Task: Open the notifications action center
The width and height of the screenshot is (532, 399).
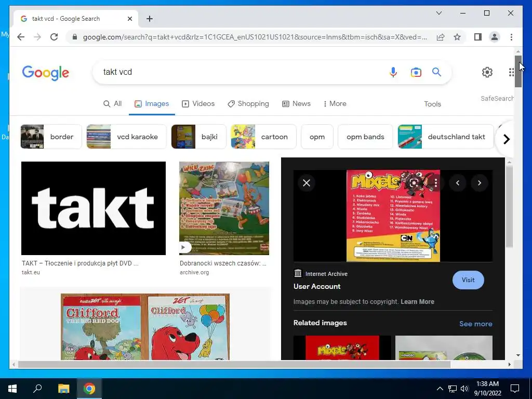Action: pos(515,389)
